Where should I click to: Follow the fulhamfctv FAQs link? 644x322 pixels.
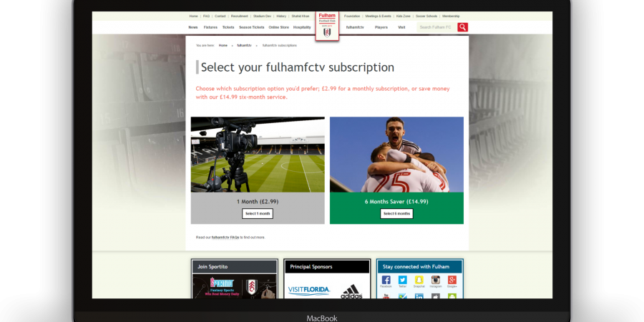coord(225,237)
